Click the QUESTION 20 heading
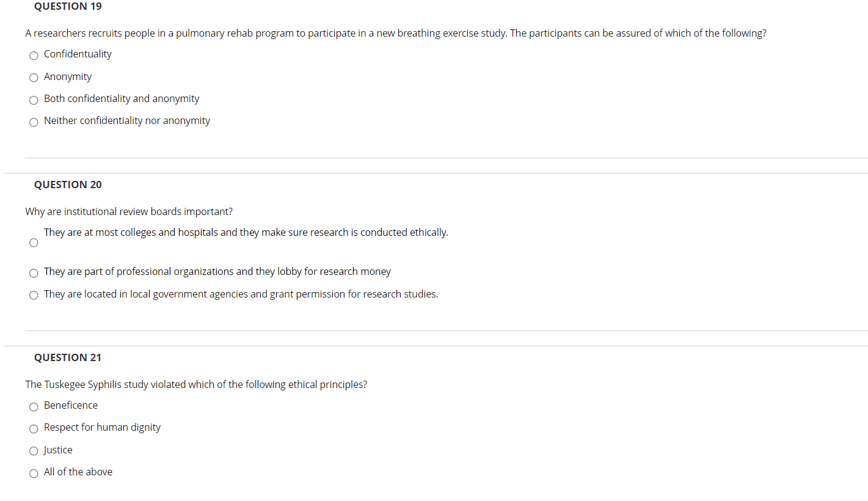Image resolution: width=868 pixels, height=501 pixels. tap(67, 185)
